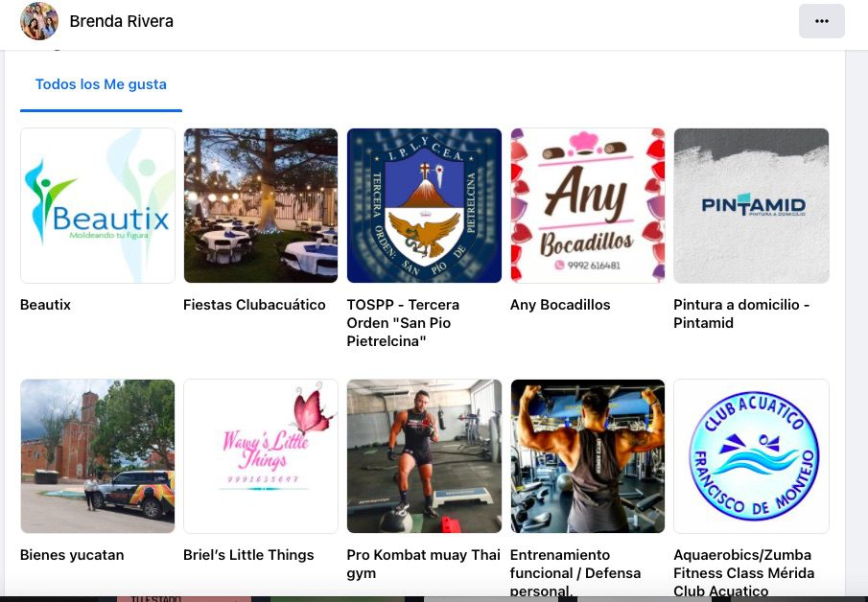Viewport: 868px width, 602px height.
Task: Open Brenda Rivera's profile name link
Action: (x=121, y=21)
